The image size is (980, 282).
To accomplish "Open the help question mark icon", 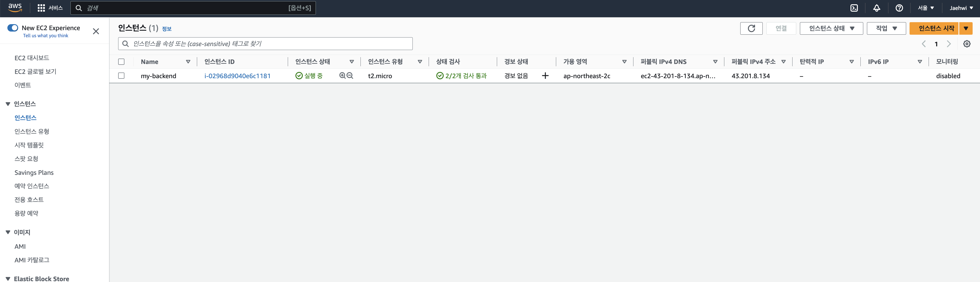I will coord(899,8).
